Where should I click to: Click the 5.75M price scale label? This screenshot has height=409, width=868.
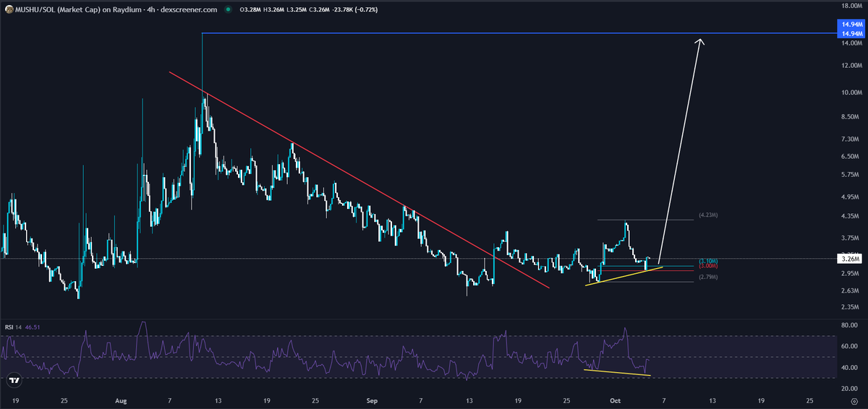coord(849,175)
